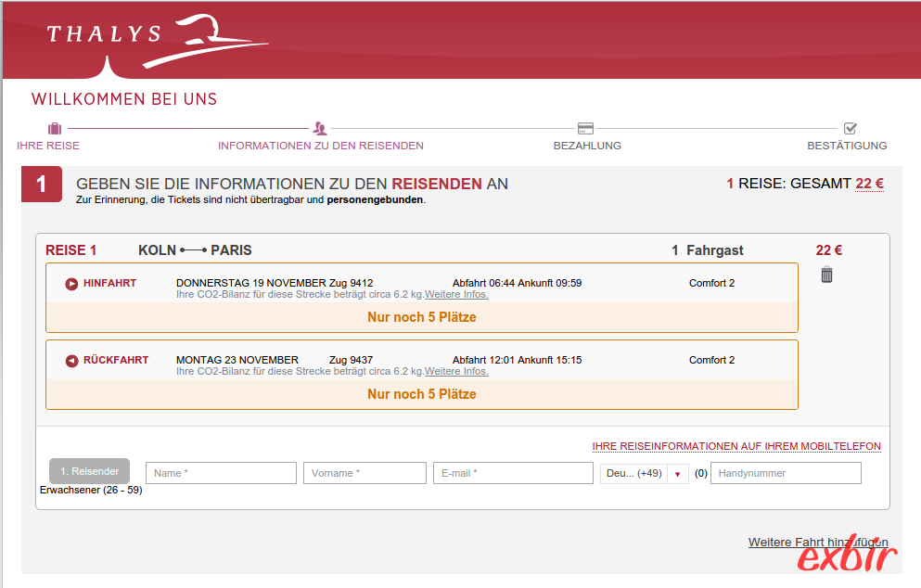Open the country code dropdown arrow
The image size is (921, 588).
[x=677, y=474]
